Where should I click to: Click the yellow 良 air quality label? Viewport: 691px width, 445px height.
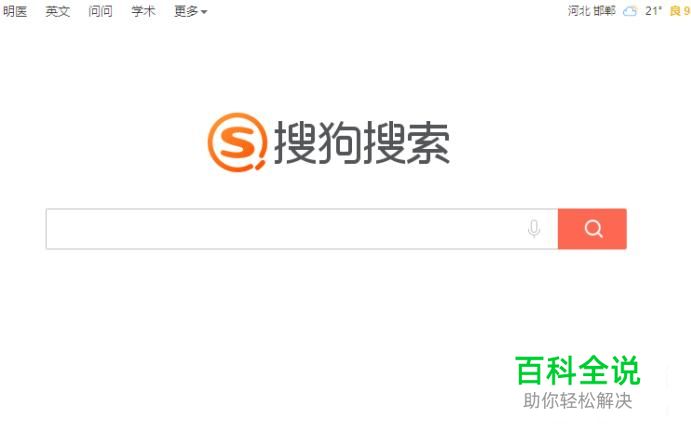[675, 11]
